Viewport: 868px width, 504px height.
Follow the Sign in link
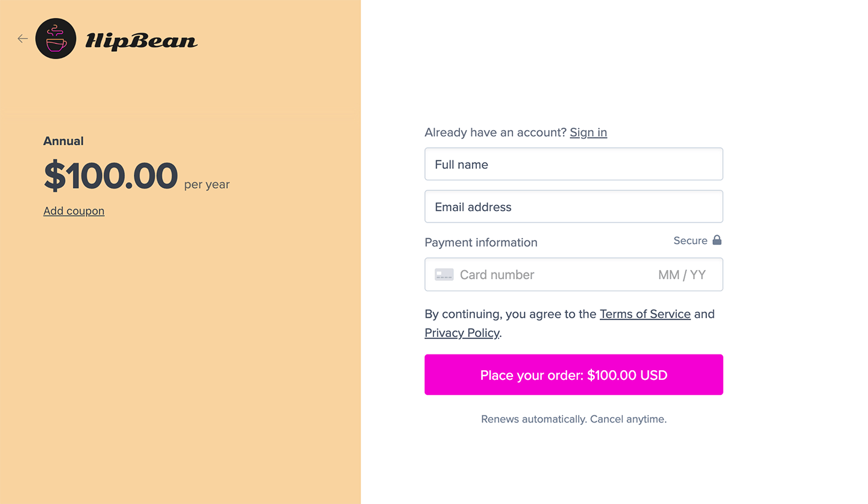coord(588,132)
